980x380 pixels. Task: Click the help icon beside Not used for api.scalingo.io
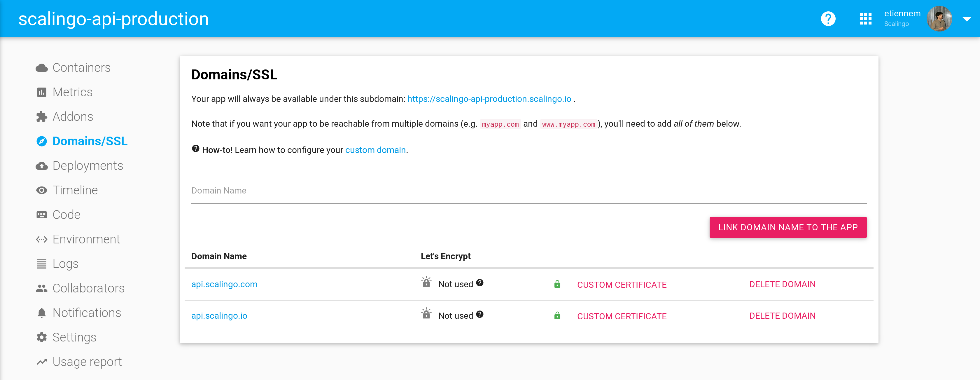[480, 315]
